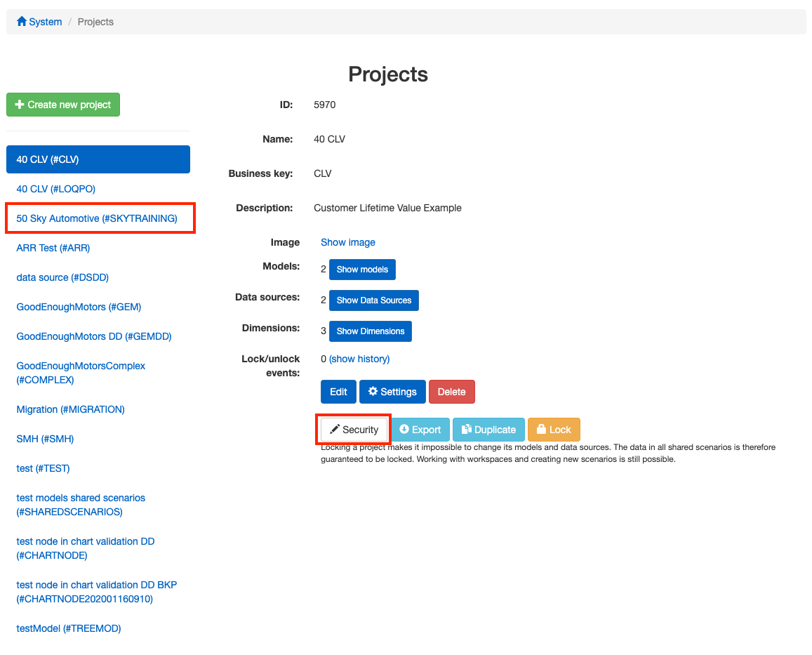Expand the list with Show Dimensions
The height and width of the screenshot is (655, 812).
[370, 331]
